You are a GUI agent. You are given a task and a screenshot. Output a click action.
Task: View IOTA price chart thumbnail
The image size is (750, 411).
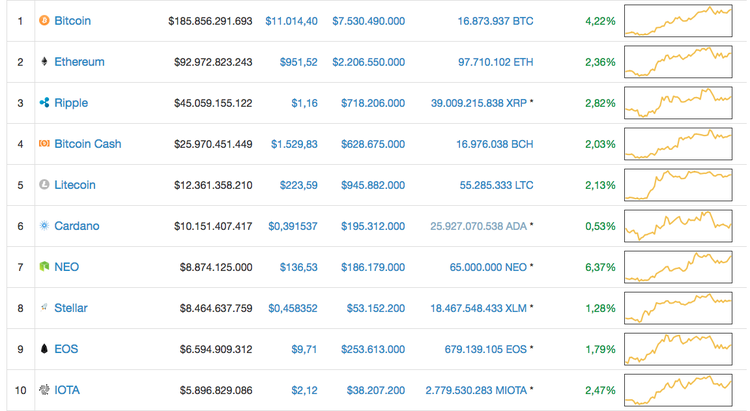[x=678, y=390]
